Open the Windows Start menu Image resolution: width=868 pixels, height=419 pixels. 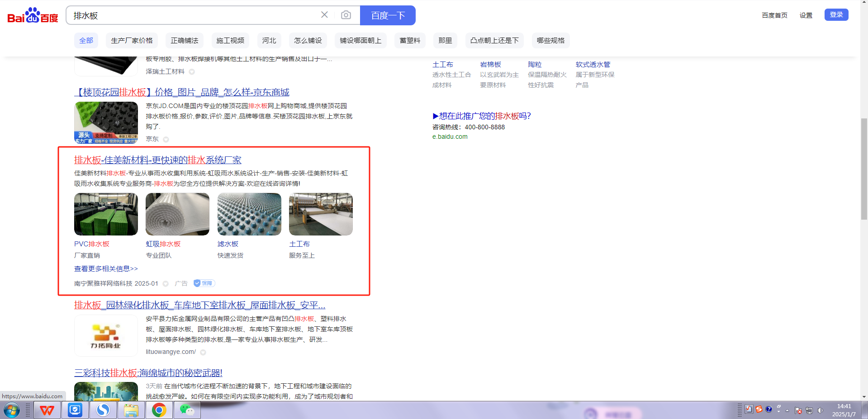[x=12, y=410]
